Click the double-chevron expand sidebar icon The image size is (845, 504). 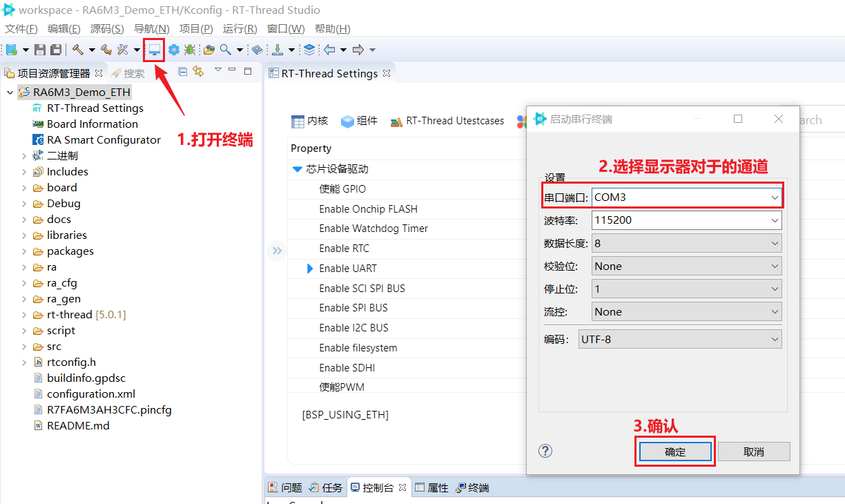(x=277, y=251)
